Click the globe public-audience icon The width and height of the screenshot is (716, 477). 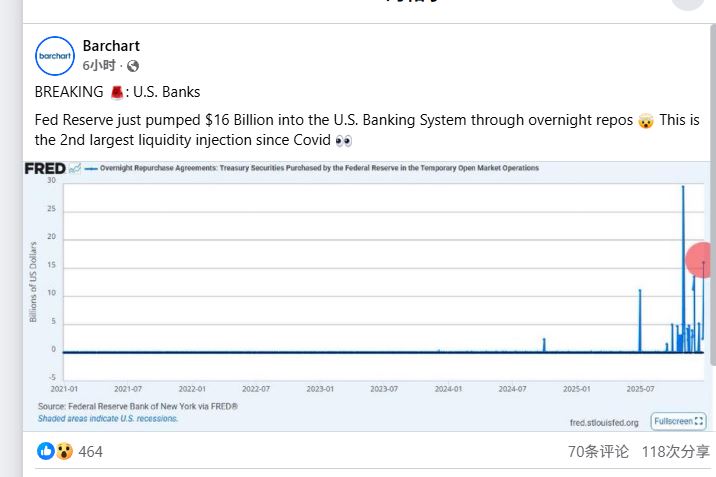click(133, 66)
